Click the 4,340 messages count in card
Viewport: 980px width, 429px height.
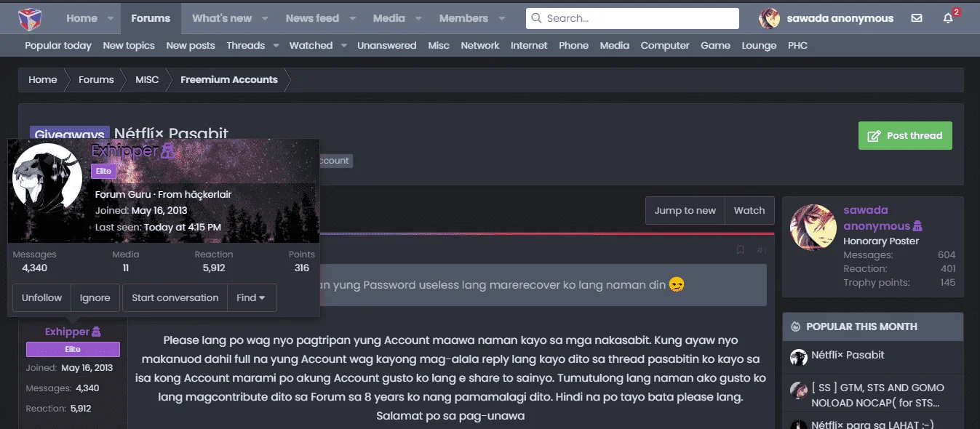[34, 268]
